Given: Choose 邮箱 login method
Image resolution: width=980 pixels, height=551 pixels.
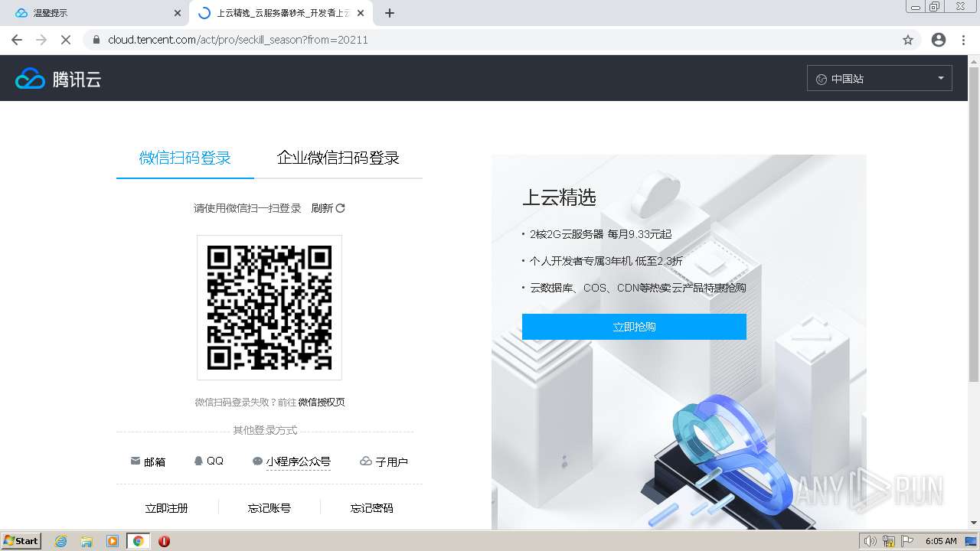Looking at the screenshot, I should pyautogui.click(x=148, y=461).
